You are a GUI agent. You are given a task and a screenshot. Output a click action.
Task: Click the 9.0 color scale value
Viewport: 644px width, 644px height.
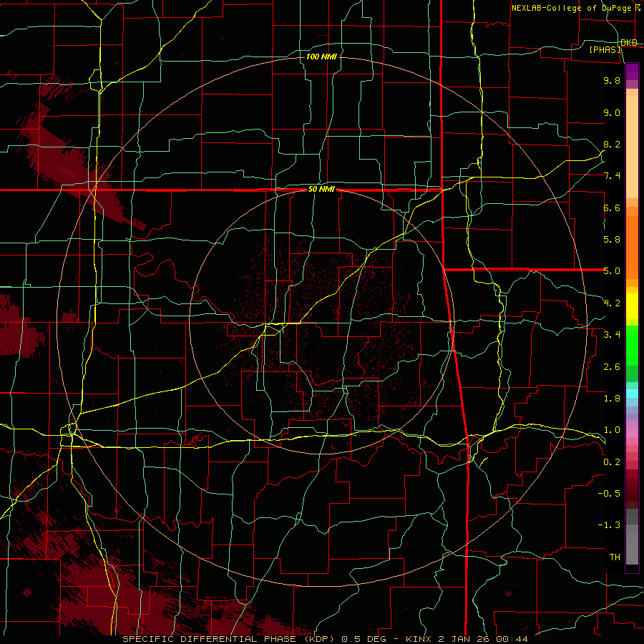point(612,112)
